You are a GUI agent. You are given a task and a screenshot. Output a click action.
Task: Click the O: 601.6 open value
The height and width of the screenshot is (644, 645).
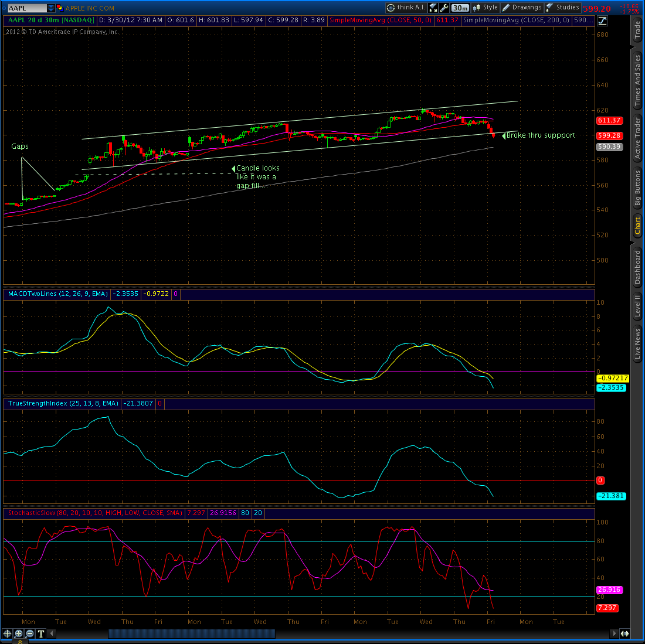pyautogui.click(x=180, y=20)
